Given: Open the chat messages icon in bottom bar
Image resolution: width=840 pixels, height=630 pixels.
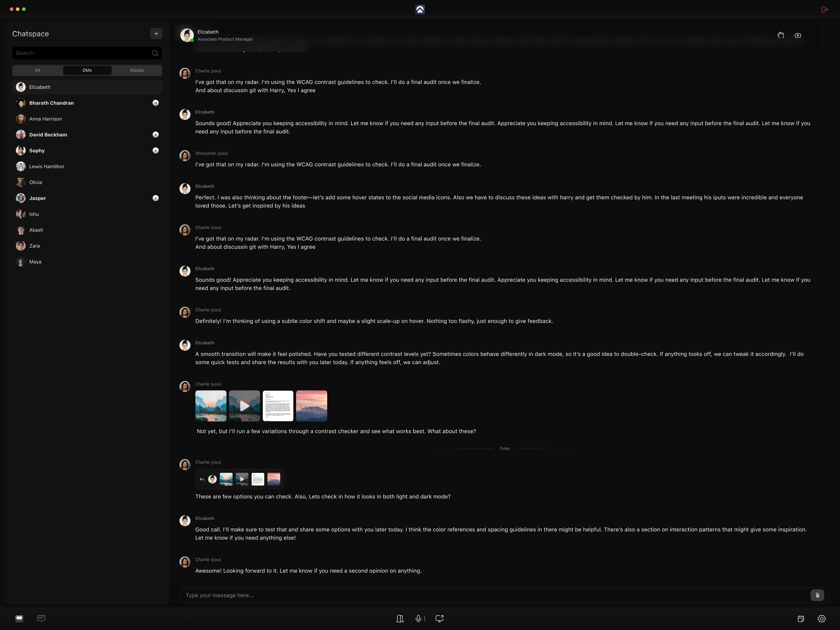Looking at the screenshot, I should [x=42, y=618].
